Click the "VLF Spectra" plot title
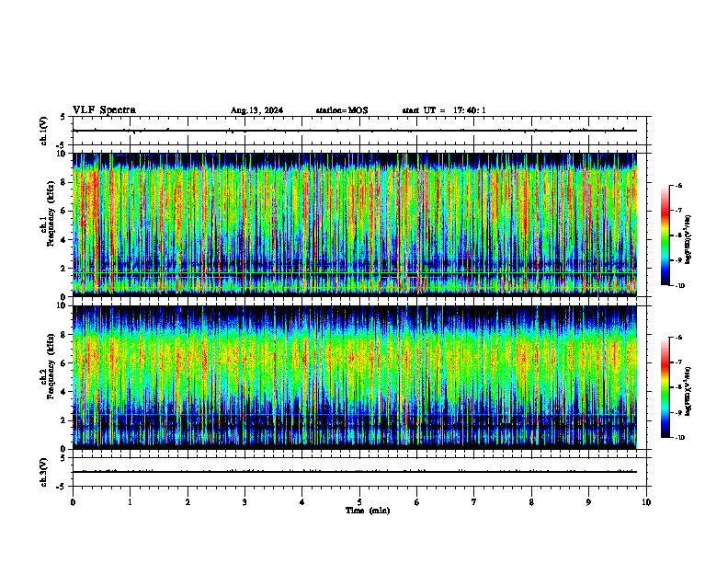Screen dimensions: 728x563 104,110
